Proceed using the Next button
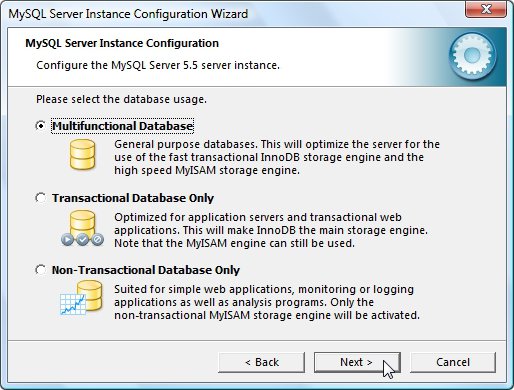 pyautogui.click(x=357, y=362)
